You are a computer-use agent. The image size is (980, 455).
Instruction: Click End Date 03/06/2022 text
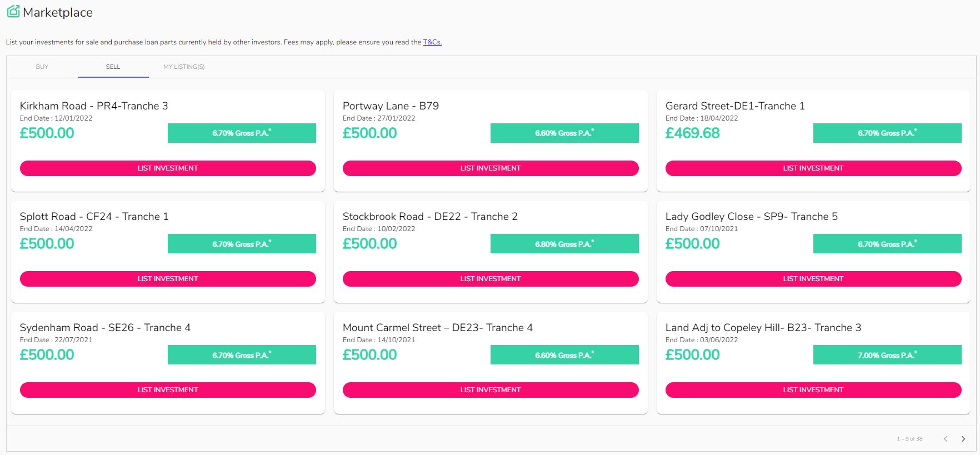coord(702,340)
